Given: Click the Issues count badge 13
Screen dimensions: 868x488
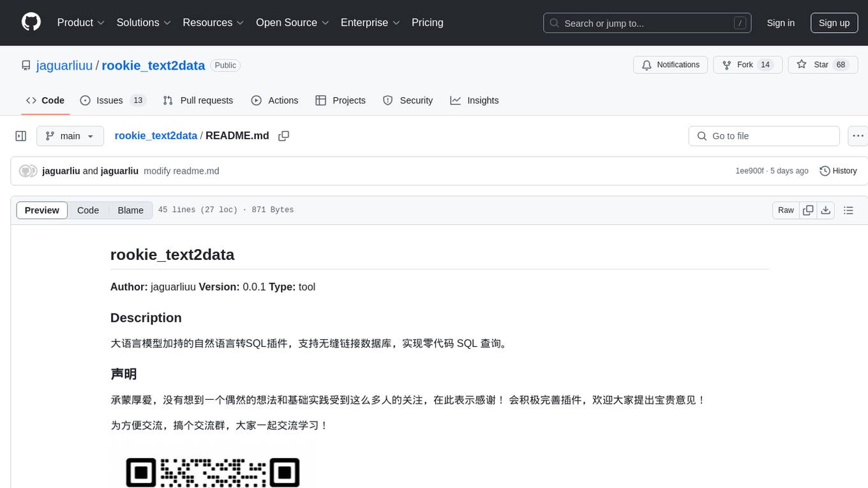Looking at the screenshot, I should tap(138, 100).
